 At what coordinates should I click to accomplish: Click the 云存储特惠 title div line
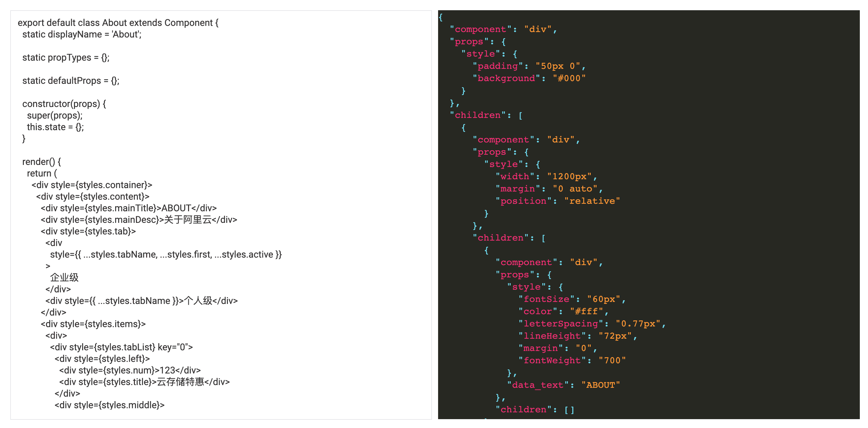pos(144,382)
